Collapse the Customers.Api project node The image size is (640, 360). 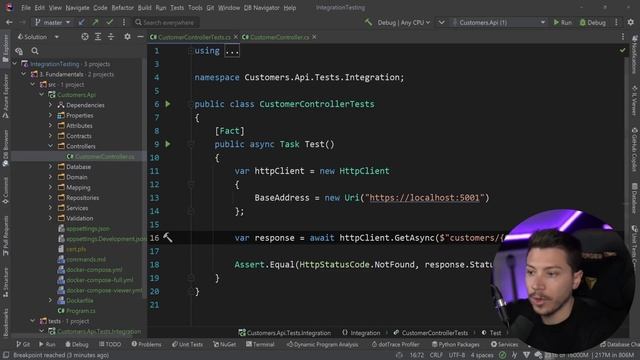pos(41,95)
